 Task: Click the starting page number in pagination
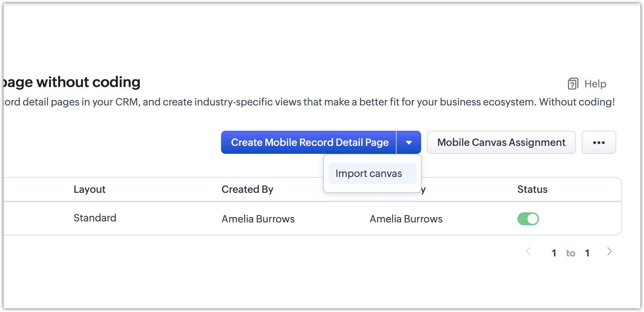pyautogui.click(x=554, y=253)
